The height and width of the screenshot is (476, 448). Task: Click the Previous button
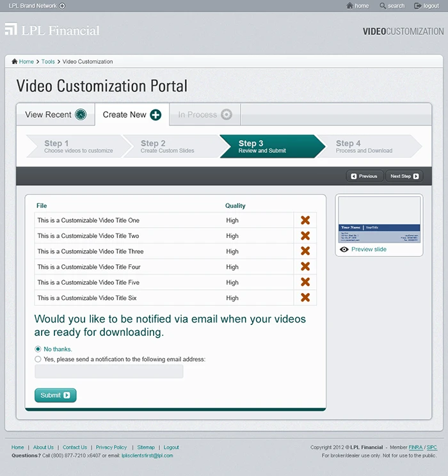click(364, 176)
